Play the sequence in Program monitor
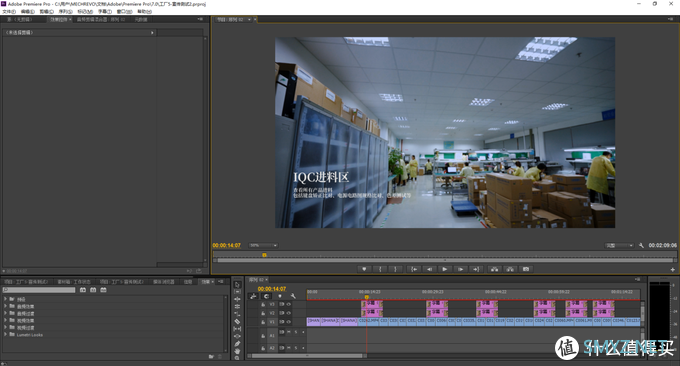 click(x=445, y=269)
